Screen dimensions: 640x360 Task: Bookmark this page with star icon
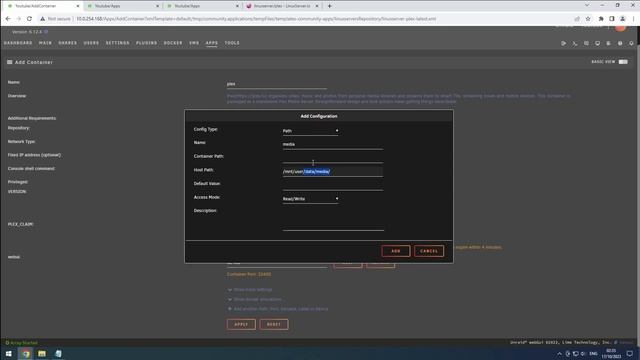click(x=588, y=19)
